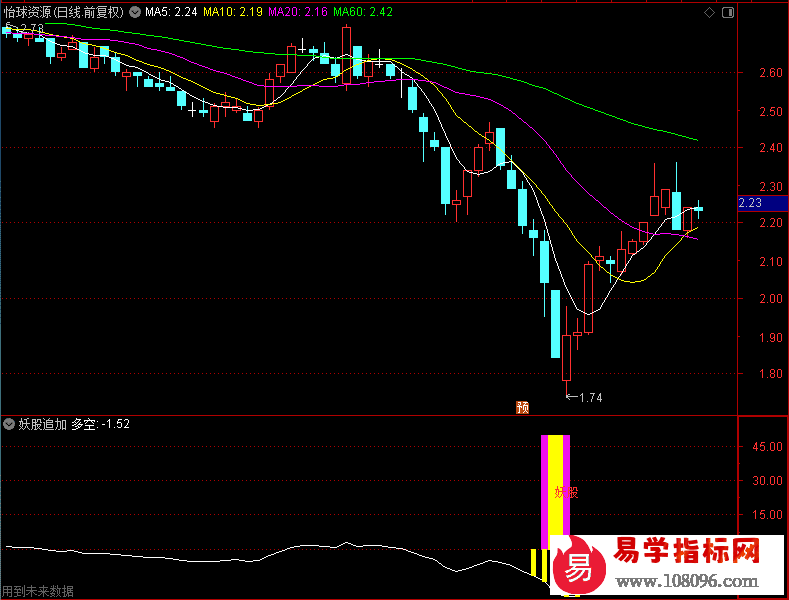Click the 45.00 indicator axis label
The image size is (789, 600).
point(767,447)
